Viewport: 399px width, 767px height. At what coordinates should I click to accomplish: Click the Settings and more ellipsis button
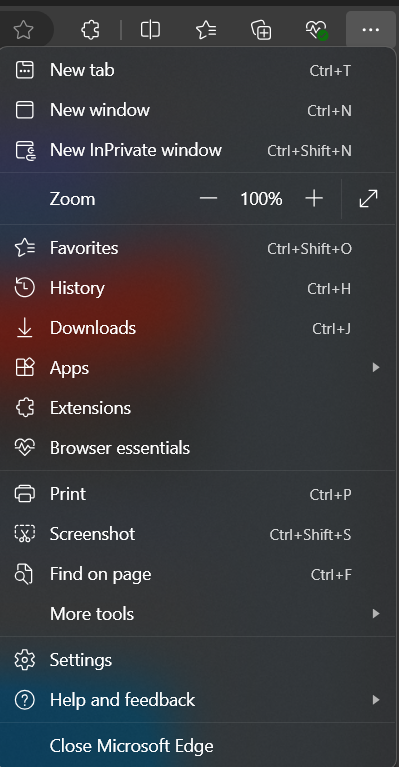coord(371,30)
